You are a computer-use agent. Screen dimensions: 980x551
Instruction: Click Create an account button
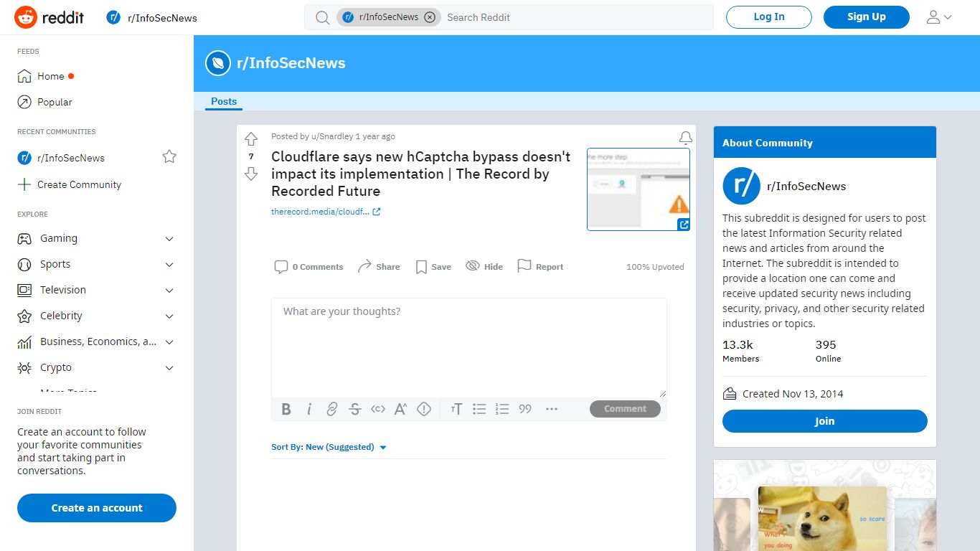(97, 508)
